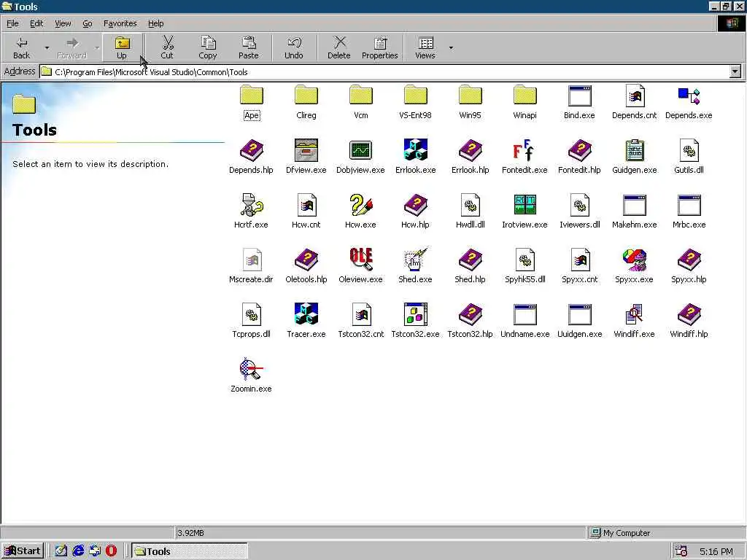Open the Views dropdown arrow
The height and width of the screenshot is (560, 747).
pyautogui.click(x=451, y=47)
